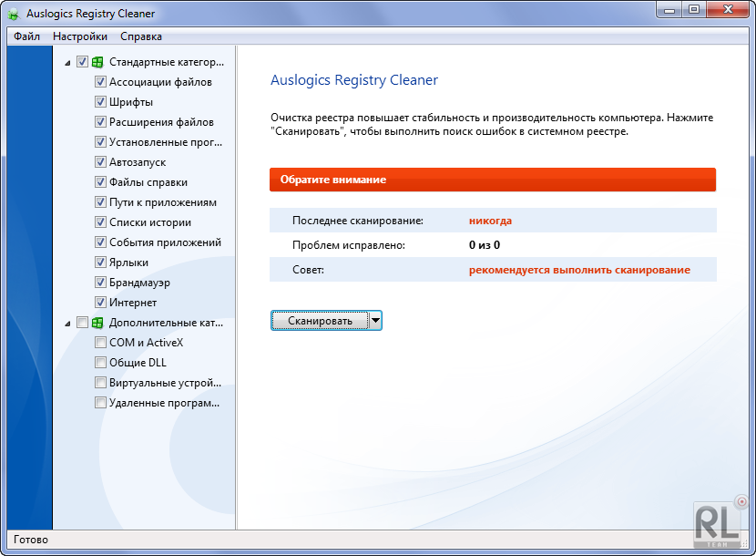Open the Файл menu

click(26, 36)
